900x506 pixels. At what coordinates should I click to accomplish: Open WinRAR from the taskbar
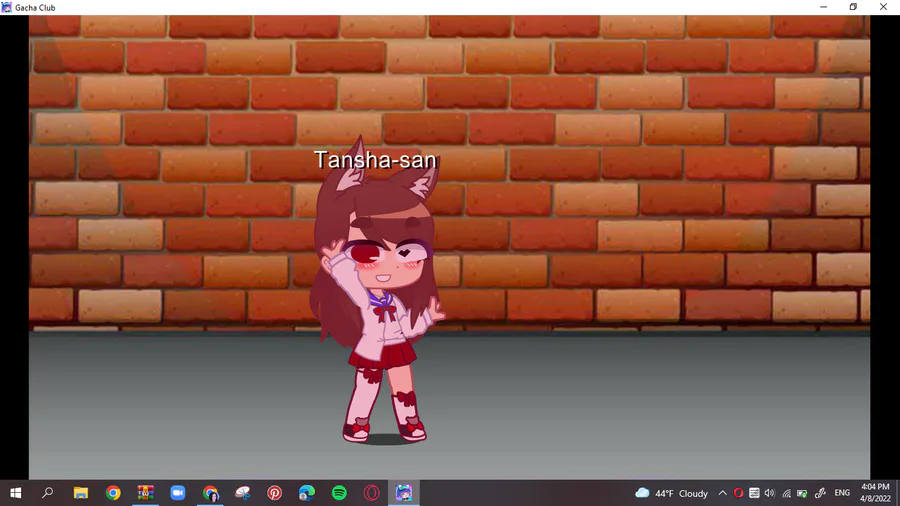(145, 493)
